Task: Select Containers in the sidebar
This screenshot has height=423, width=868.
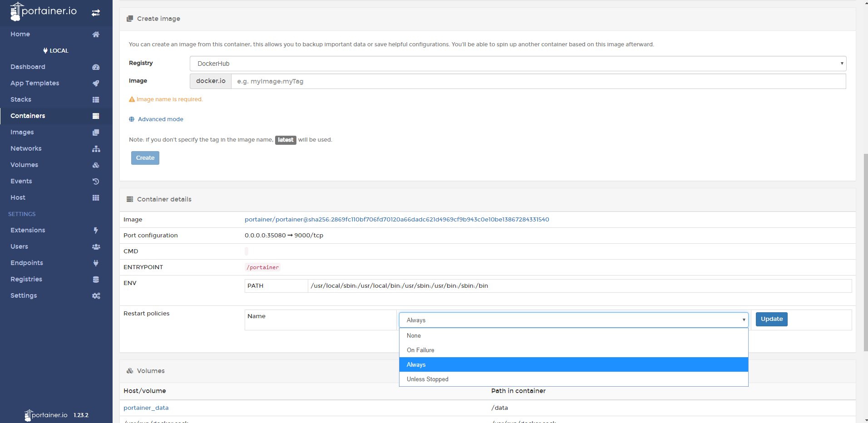Action: 28,116
